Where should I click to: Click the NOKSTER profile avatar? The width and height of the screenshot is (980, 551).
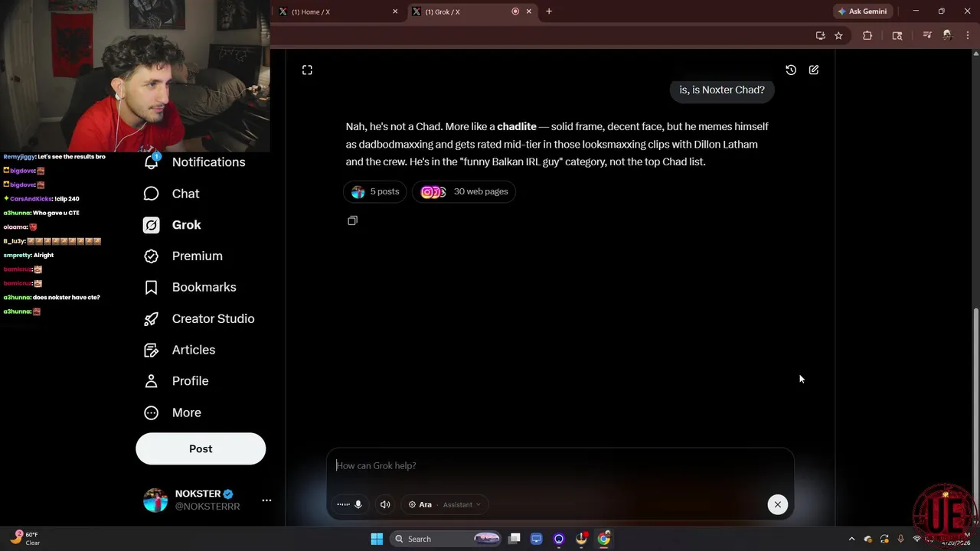click(x=155, y=500)
